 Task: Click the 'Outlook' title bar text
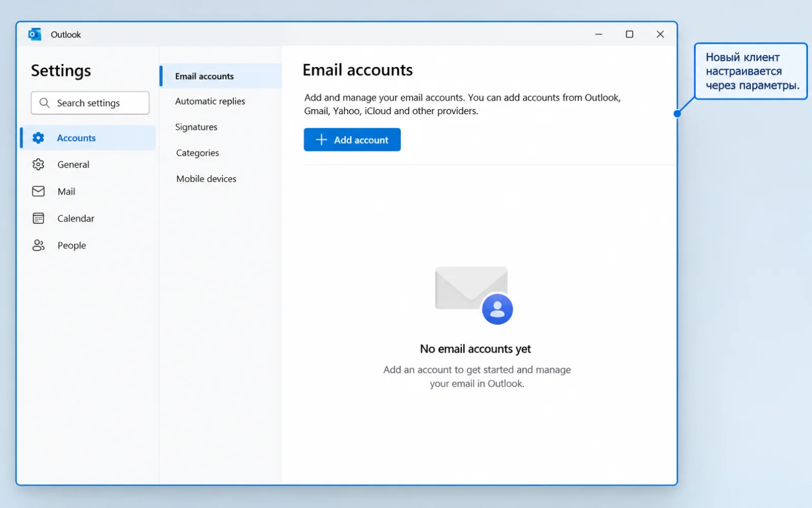pyautogui.click(x=66, y=35)
